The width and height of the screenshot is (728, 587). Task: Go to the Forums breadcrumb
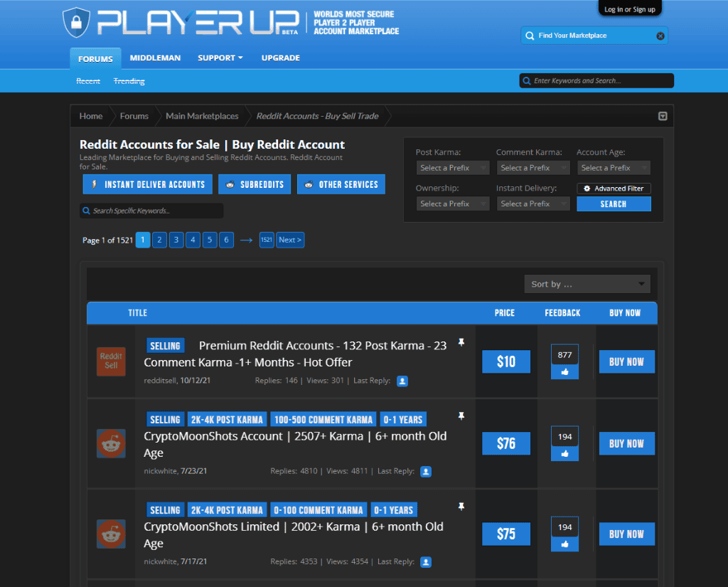point(134,116)
